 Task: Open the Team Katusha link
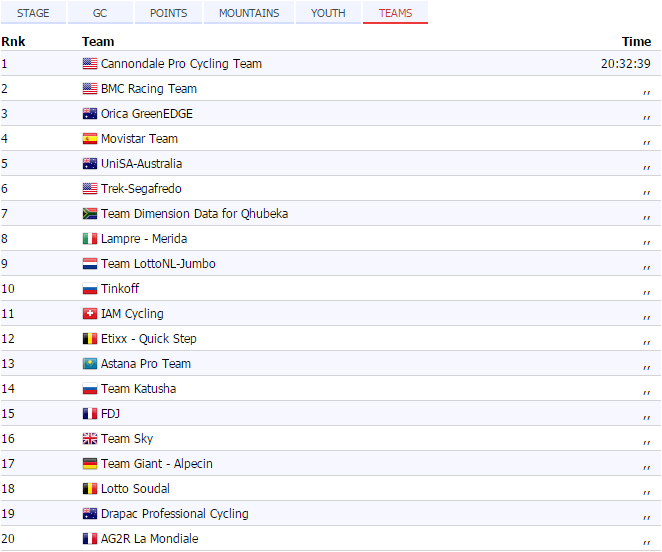pyautogui.click(x=138, y=389)
